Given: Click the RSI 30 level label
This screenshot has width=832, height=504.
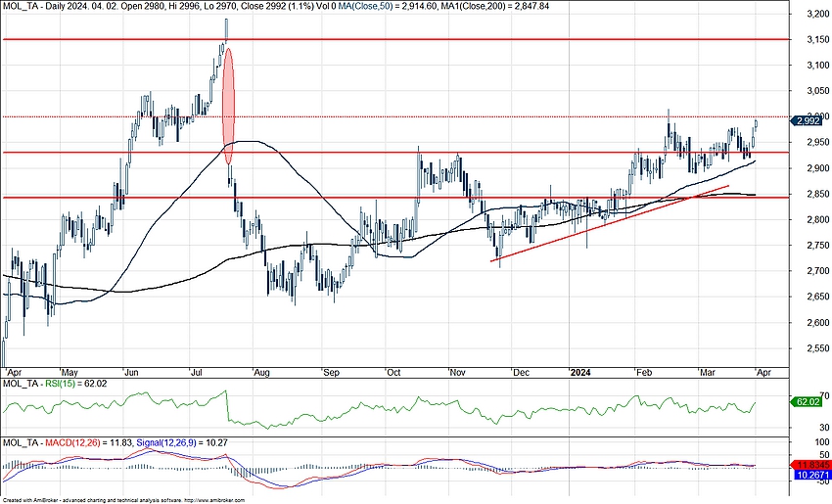Looking at the screenshot, I should [x=823, y=428].
